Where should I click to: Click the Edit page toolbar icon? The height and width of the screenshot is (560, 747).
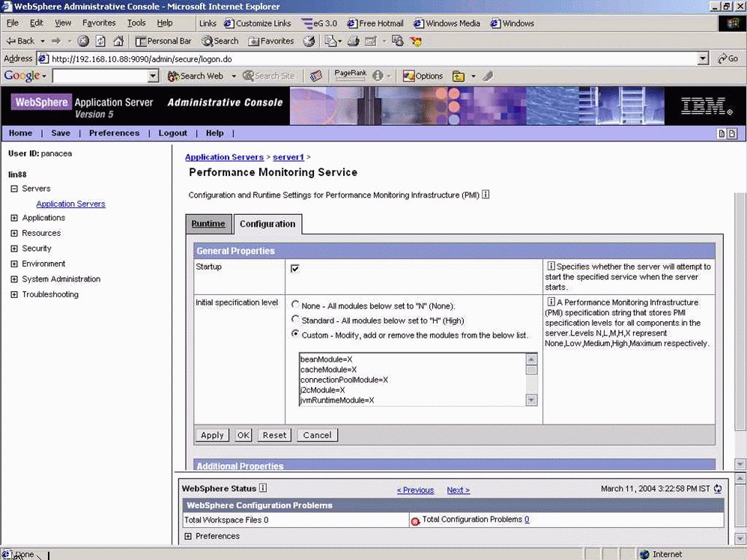click(371, 41)
